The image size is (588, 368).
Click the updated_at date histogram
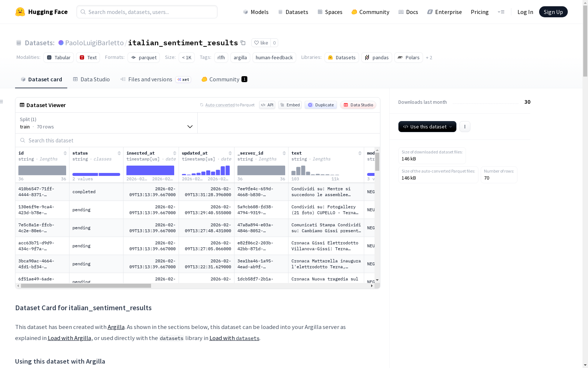click(x=206, y=170)
